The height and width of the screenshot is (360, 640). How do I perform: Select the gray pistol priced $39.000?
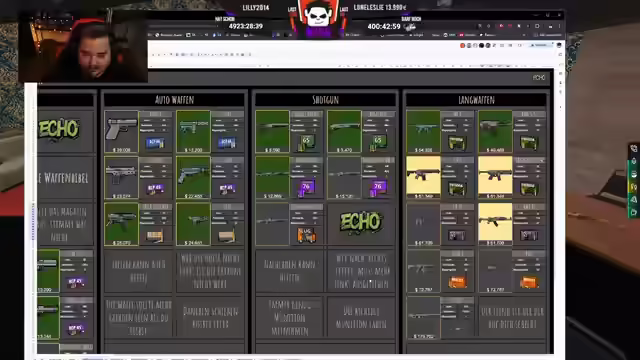121,131
